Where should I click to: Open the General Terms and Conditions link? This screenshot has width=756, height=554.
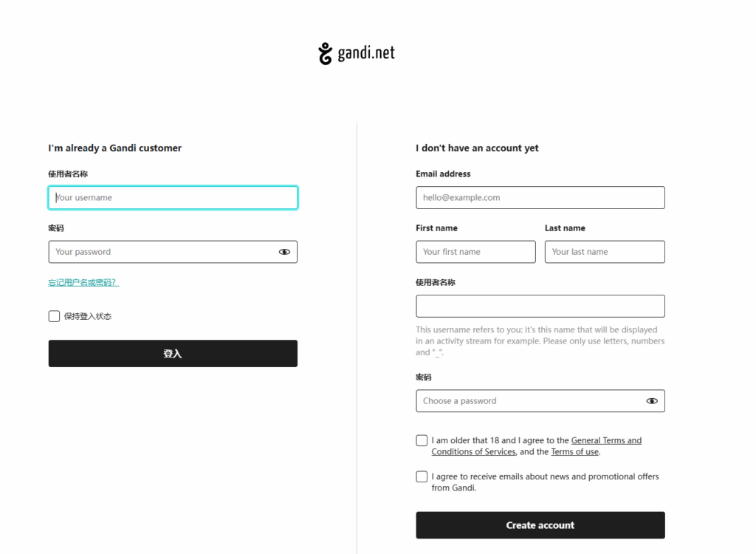(x=606, y=441)
